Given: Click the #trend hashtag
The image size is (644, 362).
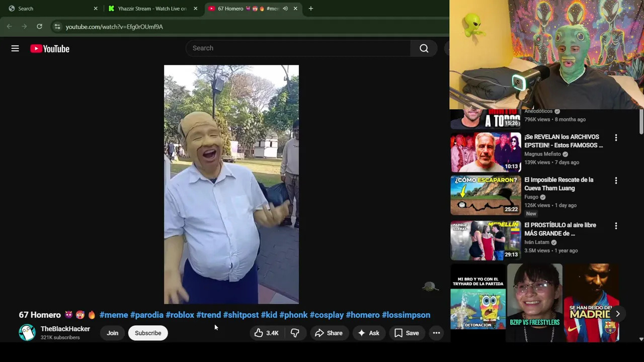Looking at the screenshot, I should pyautogui.click(x=209, y=315).
